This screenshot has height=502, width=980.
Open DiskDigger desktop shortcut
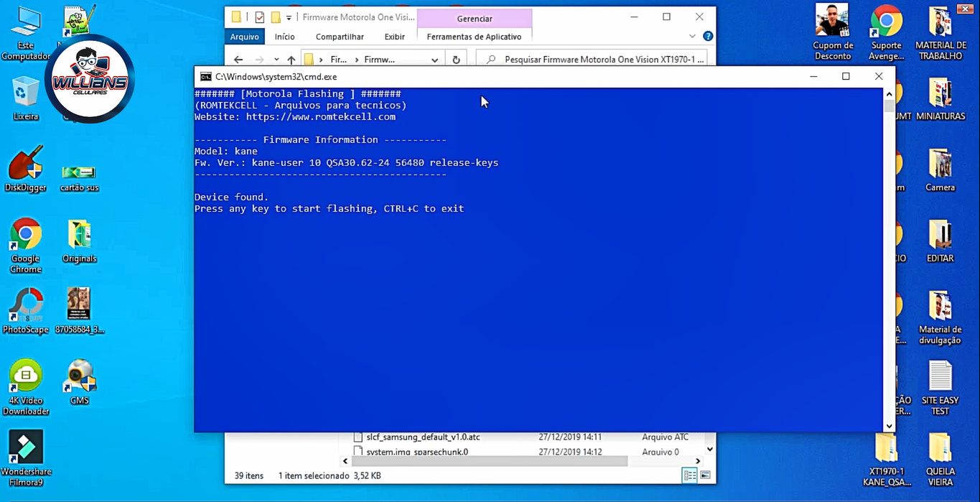[x=25, y=168]
